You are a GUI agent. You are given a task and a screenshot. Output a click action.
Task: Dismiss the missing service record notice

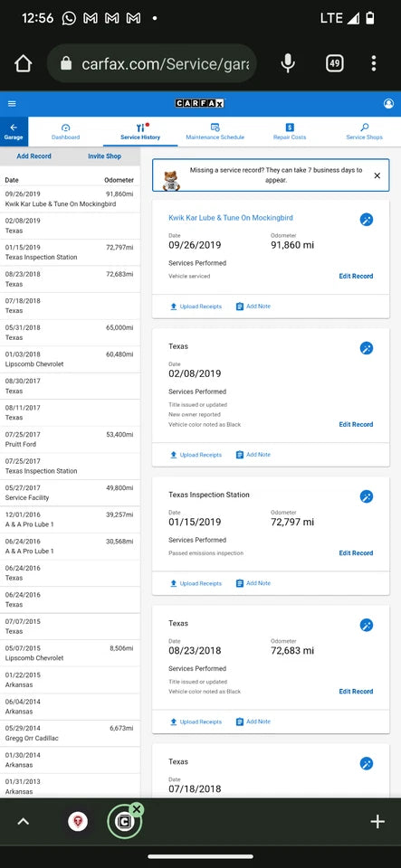[x=377, y=175]
